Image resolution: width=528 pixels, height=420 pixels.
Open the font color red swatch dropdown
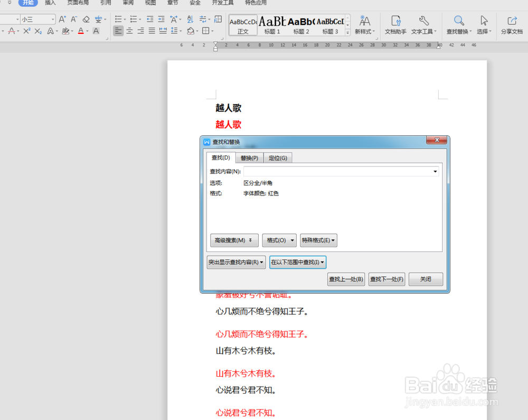(x=88, y=31)
